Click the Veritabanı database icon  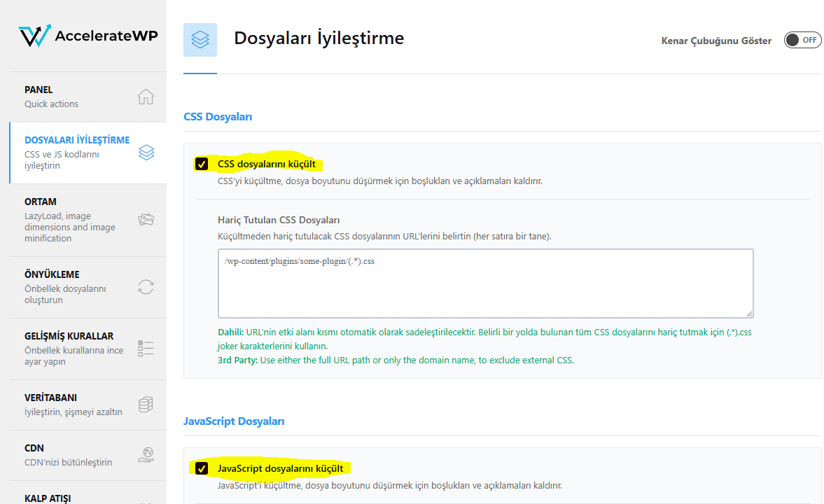pos(146,405)
